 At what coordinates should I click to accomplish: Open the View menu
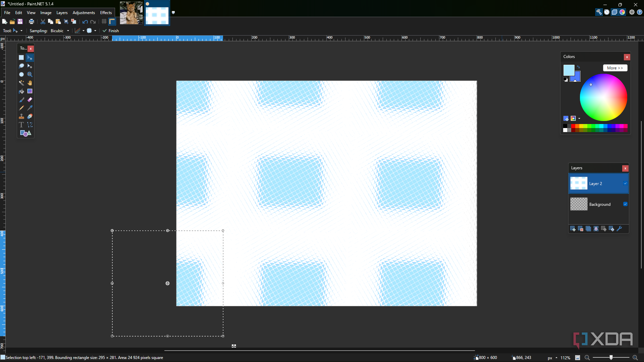[x=31, y=12]
